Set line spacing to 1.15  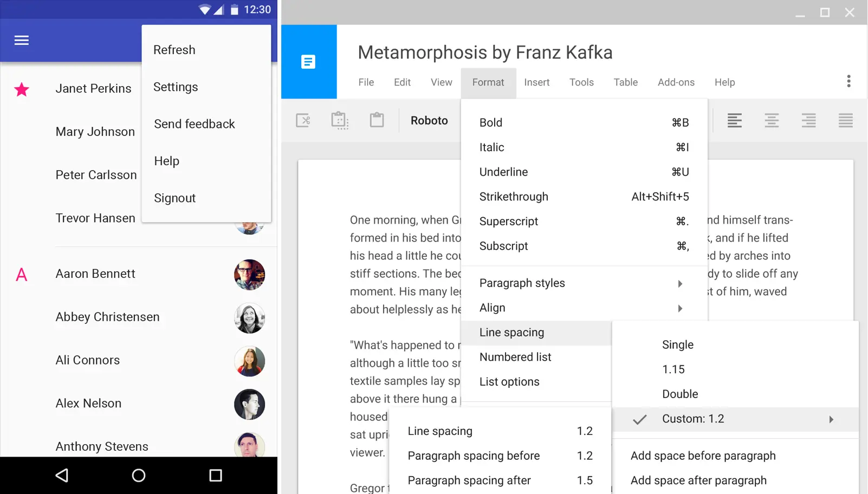point(735,370)
